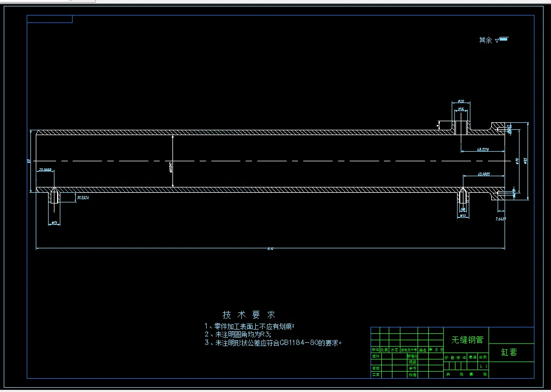
Task: Click the vertical bore diameter dimension ø63H7
Action: tap(170, 167)
